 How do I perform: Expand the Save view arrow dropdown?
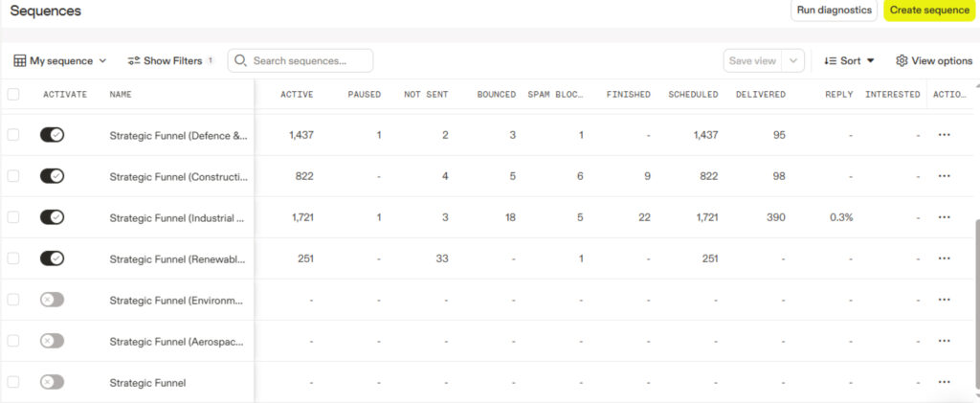click(793, 60)
